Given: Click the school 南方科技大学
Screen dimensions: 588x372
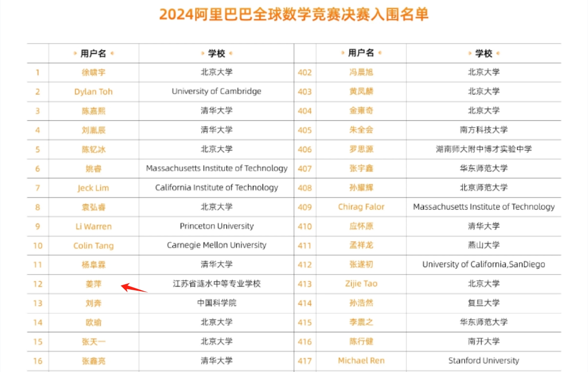Looking at the screenshot, I should click(x=484, y=130).
